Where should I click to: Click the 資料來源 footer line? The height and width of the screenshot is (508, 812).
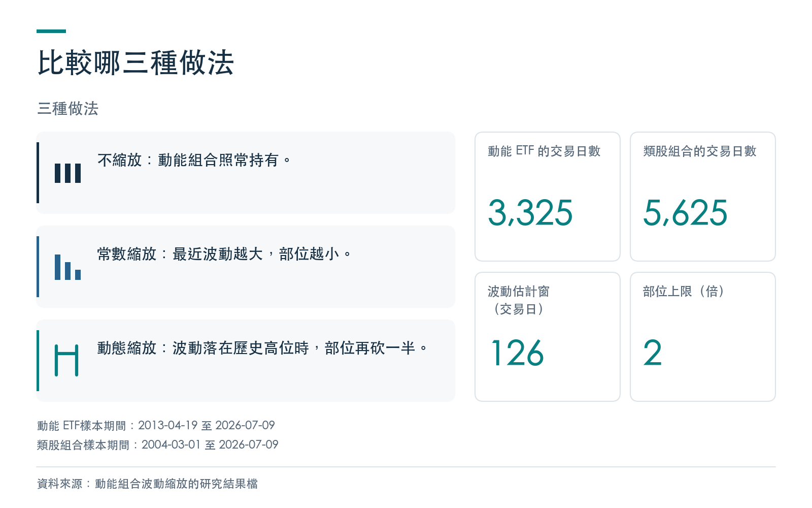pyautogui.click(x=147, y=484)
